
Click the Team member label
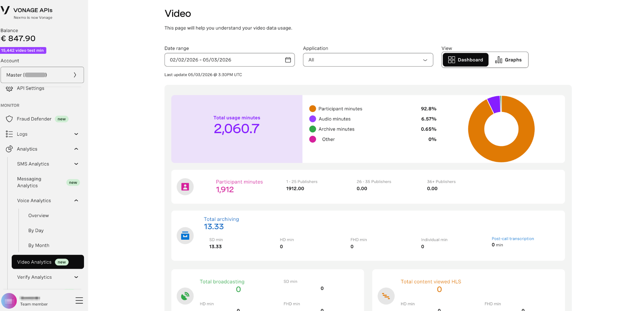(34, 304)
